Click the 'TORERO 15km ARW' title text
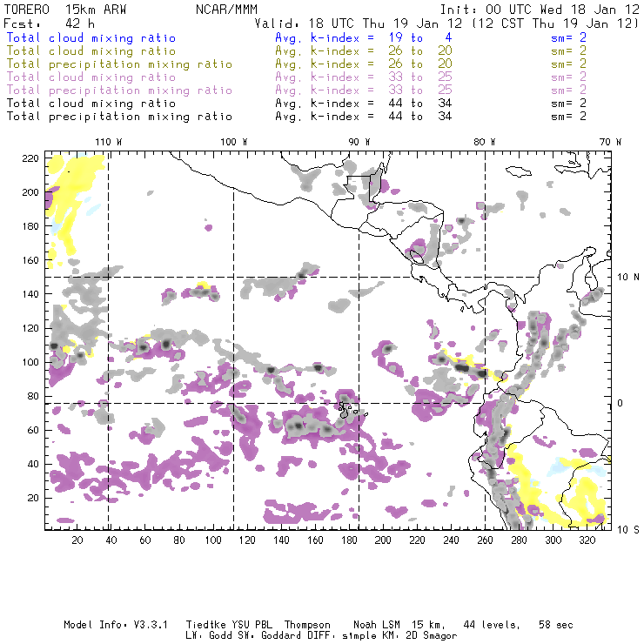 (65, 9)
